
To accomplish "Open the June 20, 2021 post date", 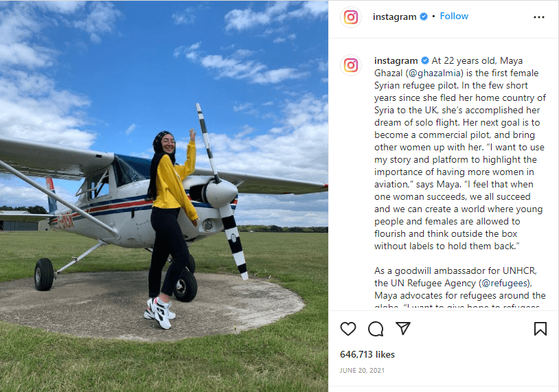I will pyautogui.click(x=362, y=371).
